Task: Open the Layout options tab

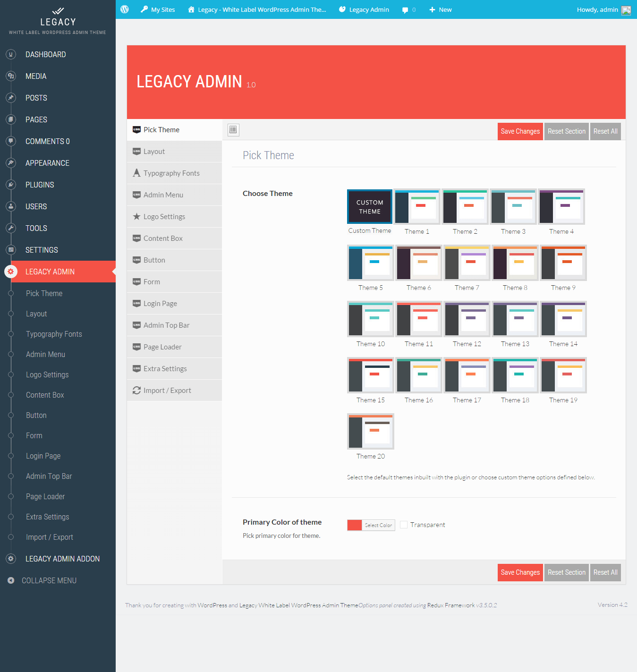Action: coord(174,152)
